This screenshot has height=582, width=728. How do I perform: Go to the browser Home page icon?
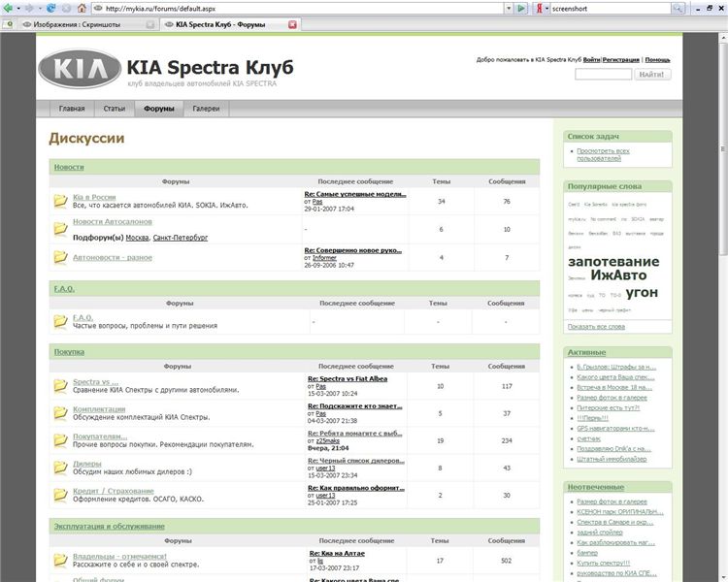82,8
